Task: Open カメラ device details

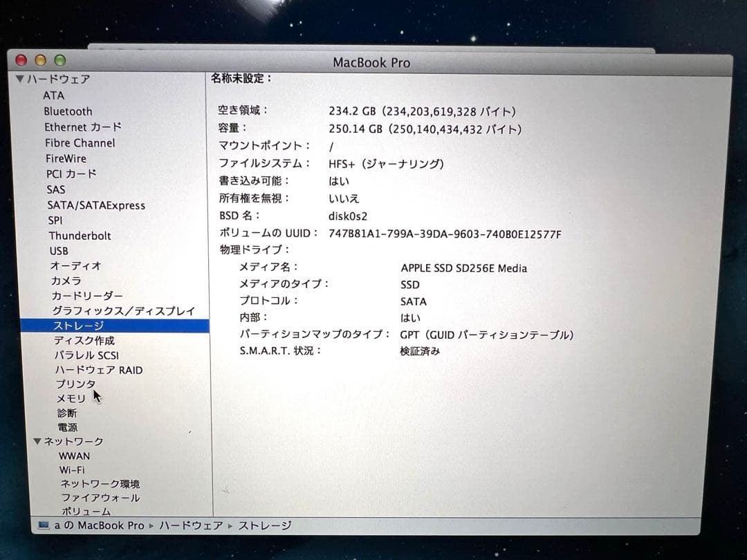Action: (66, 281)
